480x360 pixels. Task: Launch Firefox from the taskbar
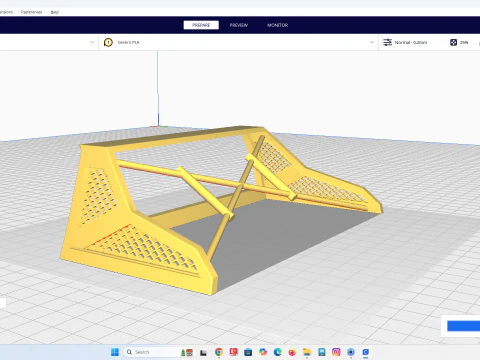292,352
